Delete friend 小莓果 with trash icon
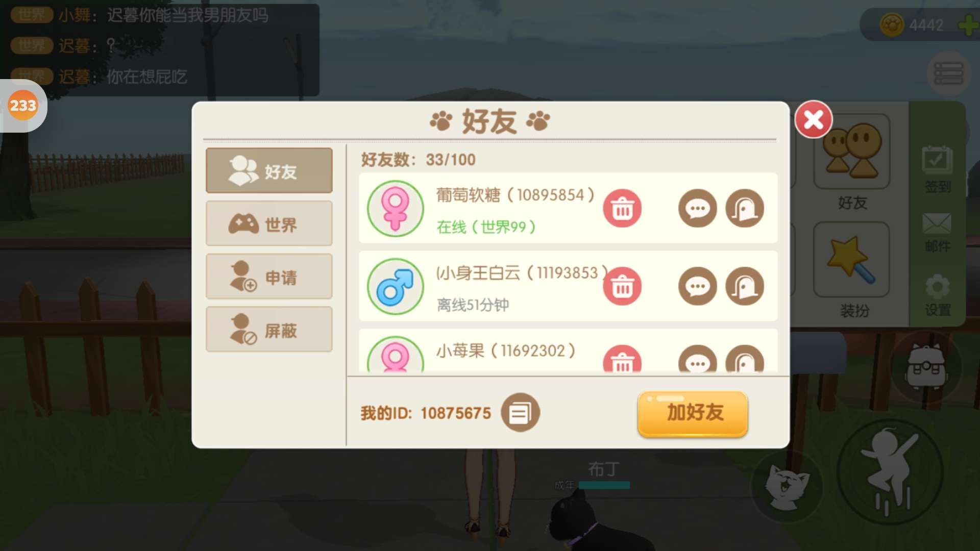This screenshot has height=551, width=980. click(622, 359)
